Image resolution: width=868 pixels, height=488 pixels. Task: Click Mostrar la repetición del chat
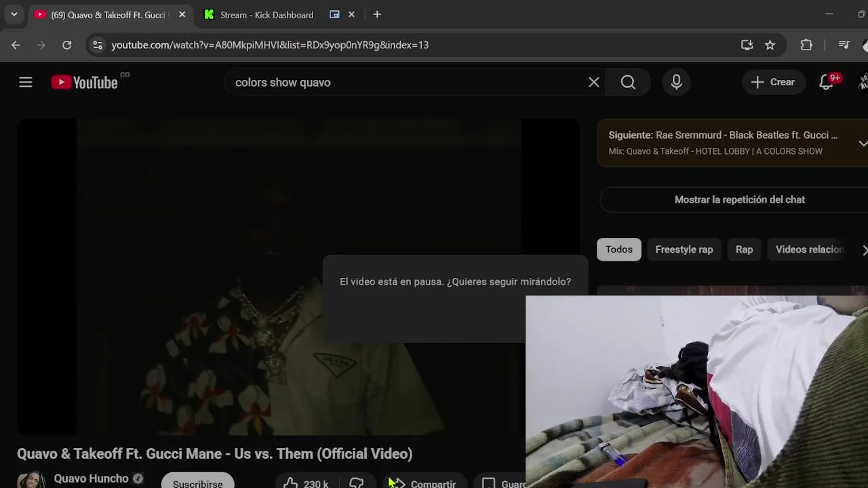[739, 200]
